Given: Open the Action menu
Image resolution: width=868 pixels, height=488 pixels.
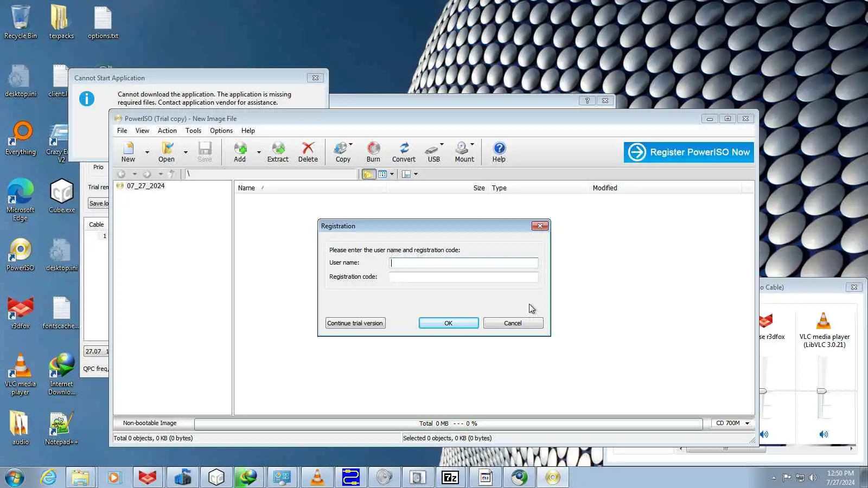Looking at the screenshot, I should point(167,131).
